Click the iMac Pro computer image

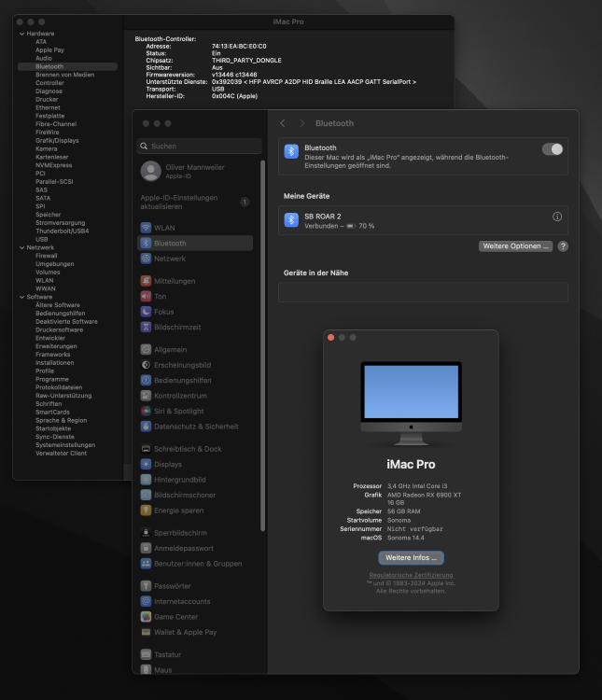412,403
